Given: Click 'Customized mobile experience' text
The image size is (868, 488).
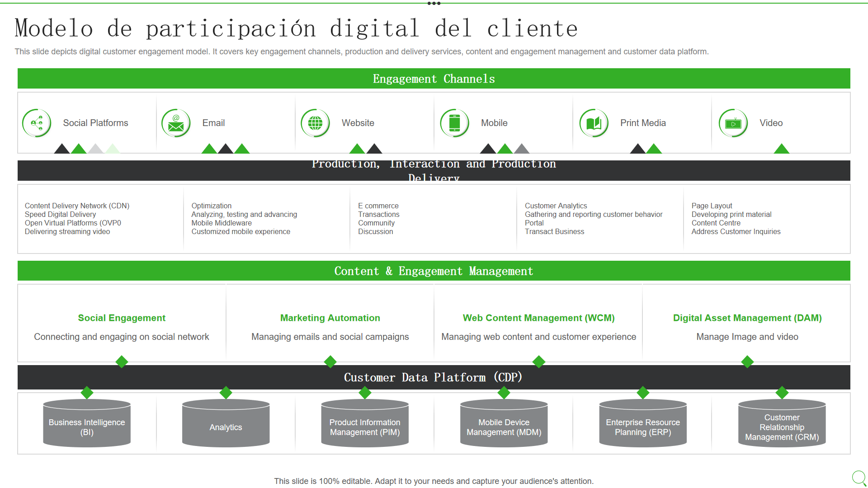Looking at the screenshot, I should [x=241, y=231].
